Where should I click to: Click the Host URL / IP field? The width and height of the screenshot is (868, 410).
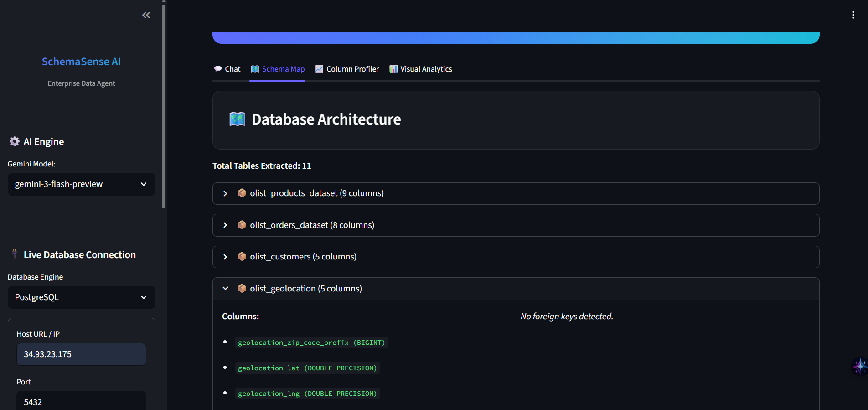coord(82,354)
